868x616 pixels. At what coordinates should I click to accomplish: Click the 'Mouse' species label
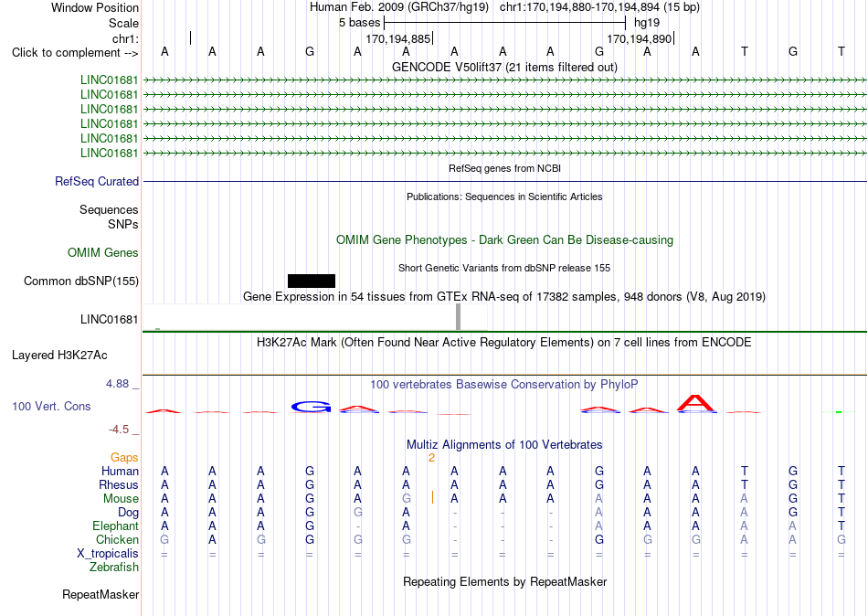(121, 499)
